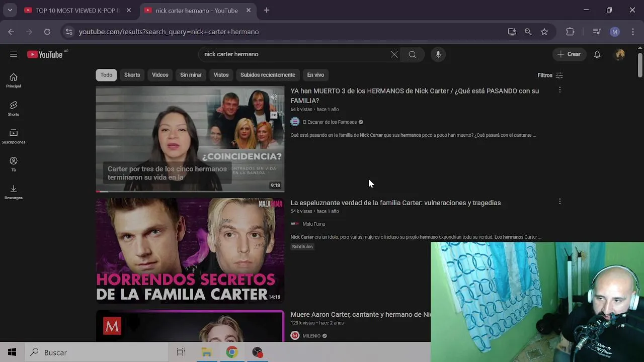
Task: Open the YouTube hamburger guide menu
Action: coord(14,54)
